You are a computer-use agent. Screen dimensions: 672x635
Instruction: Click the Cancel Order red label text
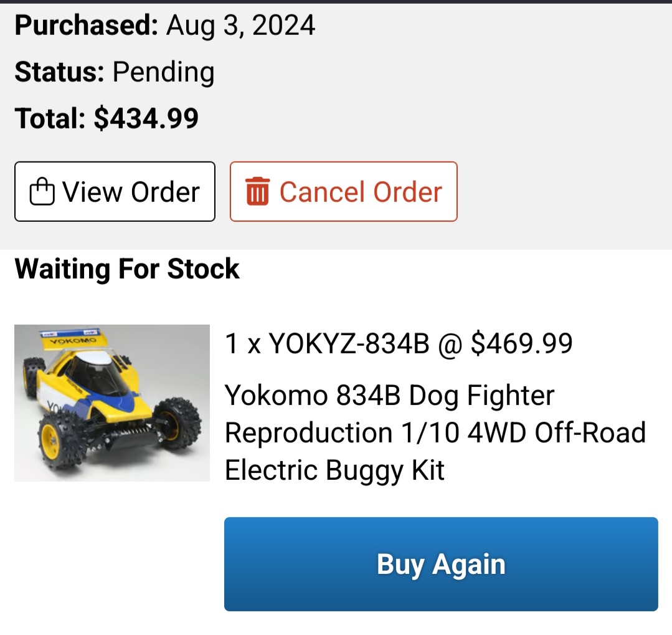361,192
